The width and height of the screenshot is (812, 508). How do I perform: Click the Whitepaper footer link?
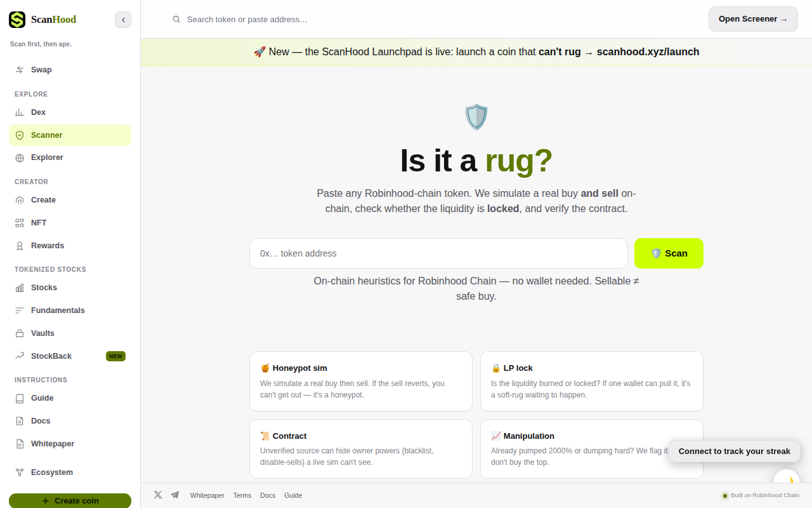tap(207, 495)
